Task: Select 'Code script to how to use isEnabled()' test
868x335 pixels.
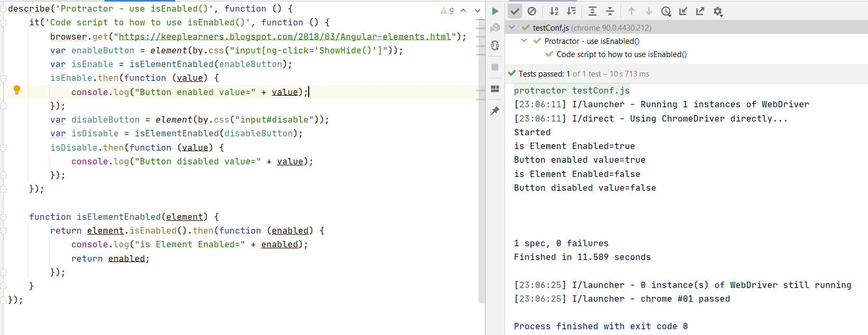Action: pos(686,54)
